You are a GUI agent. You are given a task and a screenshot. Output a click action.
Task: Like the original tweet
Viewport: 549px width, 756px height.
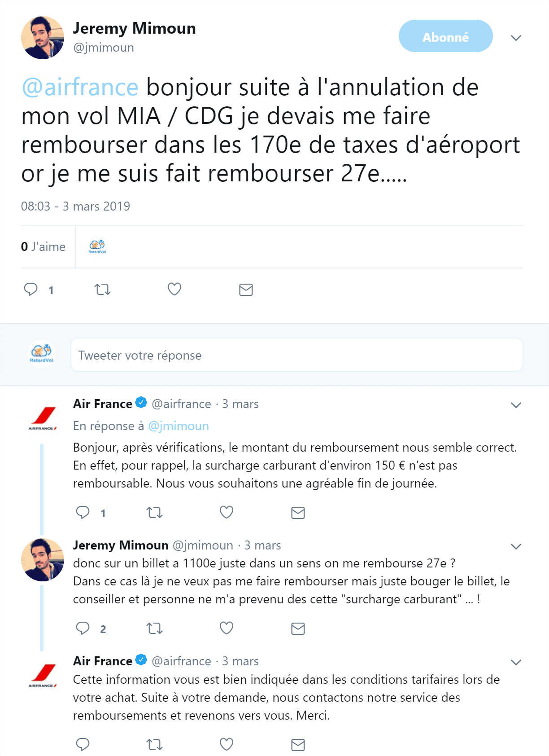tap(174, 290)
